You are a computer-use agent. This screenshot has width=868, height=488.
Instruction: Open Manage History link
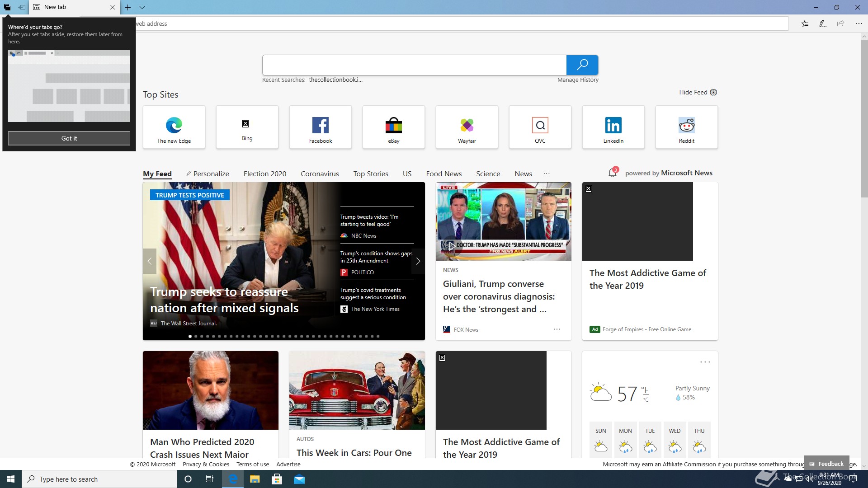(578, 80)
